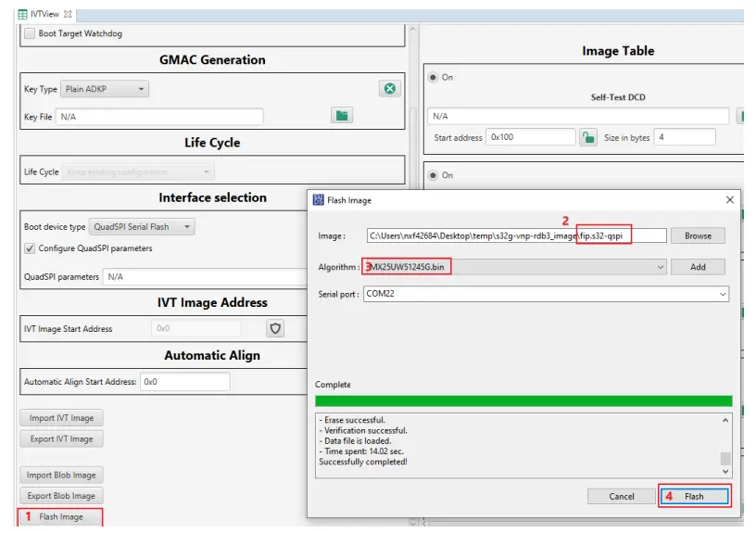Click Import IVT Image

coord(61,418)
